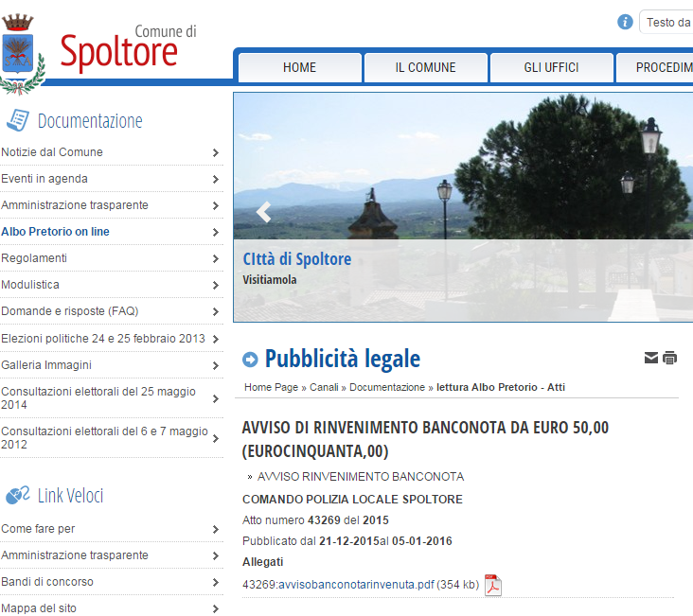
Task: Open the HOME tab
Action: tap(299, 67)
